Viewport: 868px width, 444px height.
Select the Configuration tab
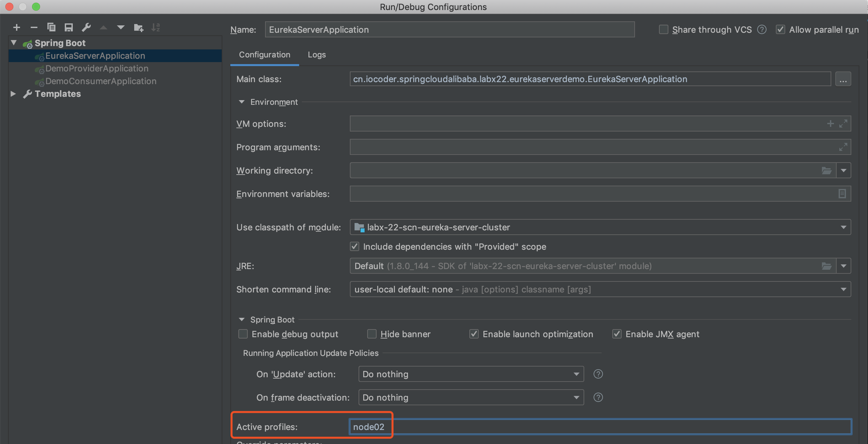pos(264,54)
